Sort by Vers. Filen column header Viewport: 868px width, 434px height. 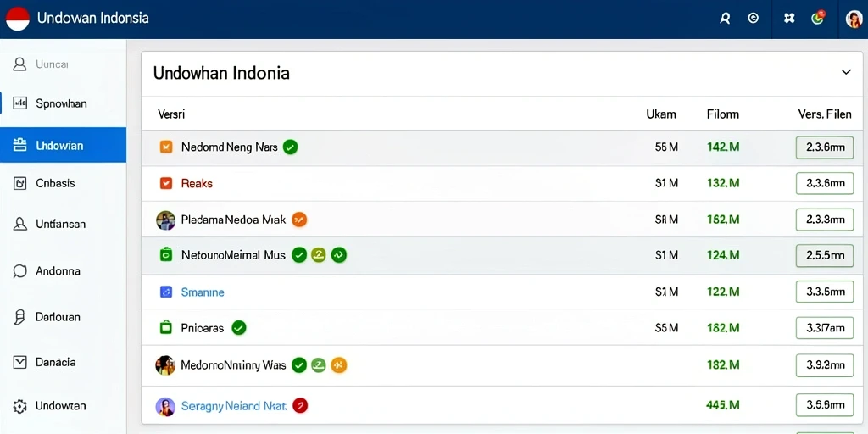825,114
